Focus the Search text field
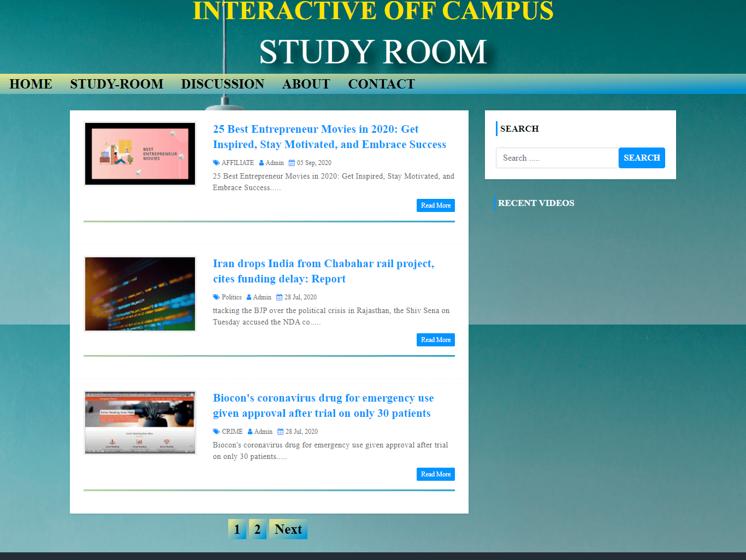 557,158
